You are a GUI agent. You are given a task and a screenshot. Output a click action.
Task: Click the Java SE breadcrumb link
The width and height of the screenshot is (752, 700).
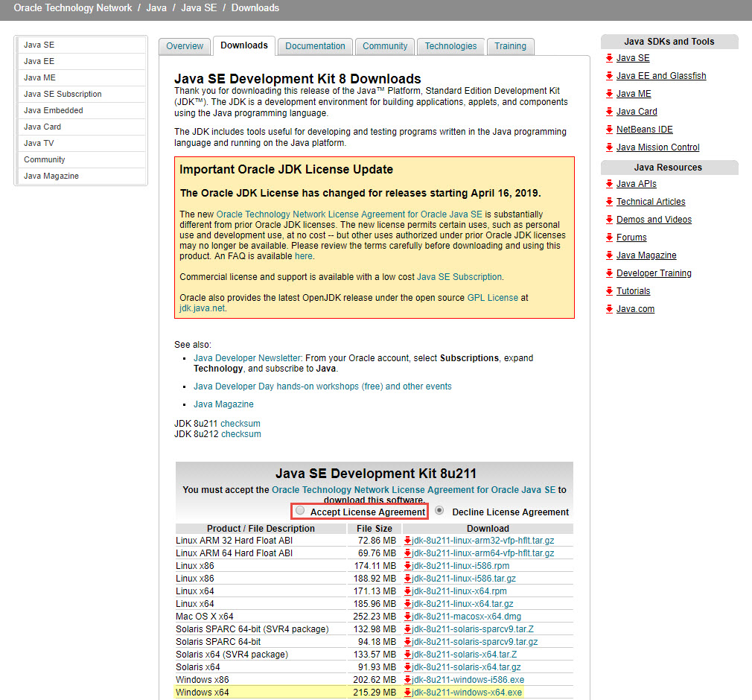point(199,7)
